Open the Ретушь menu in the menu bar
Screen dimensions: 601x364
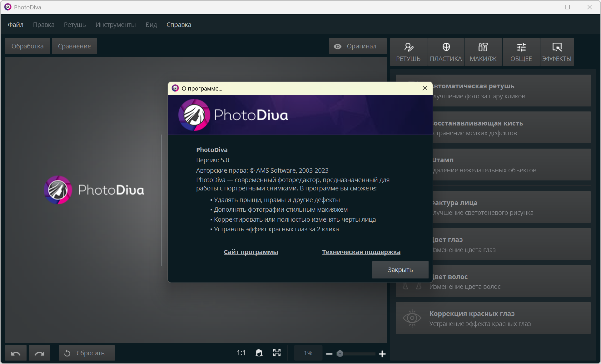tap(75, 25)
